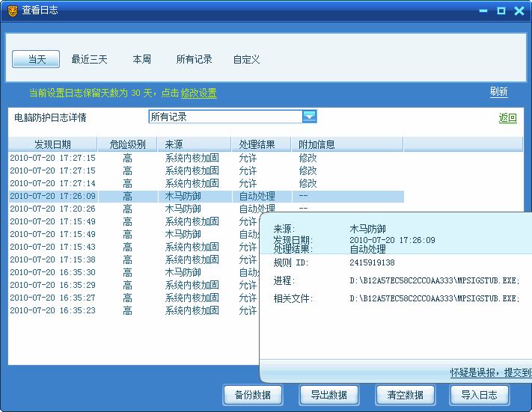Open the 本周 log view
The image size is (532, 412).
click(x=142, y=59)
